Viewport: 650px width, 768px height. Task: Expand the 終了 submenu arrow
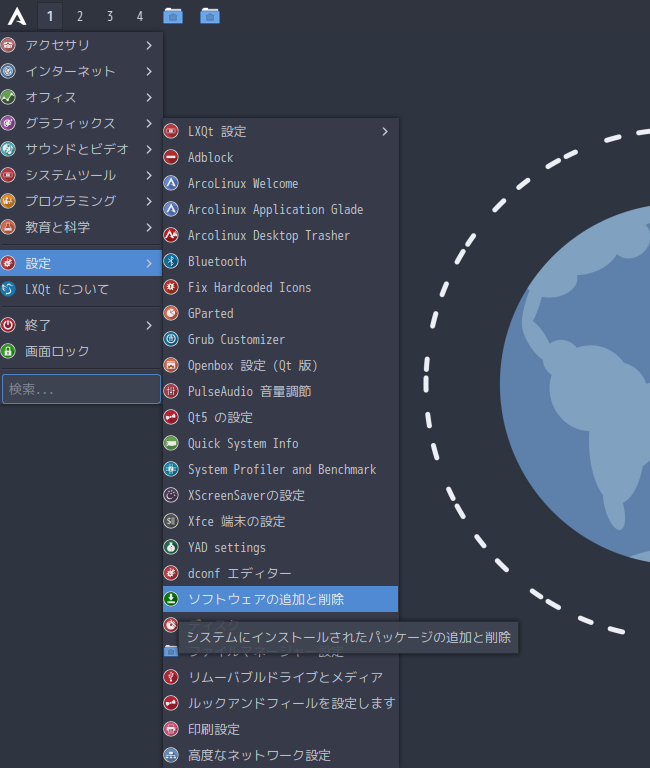point(149,325)
